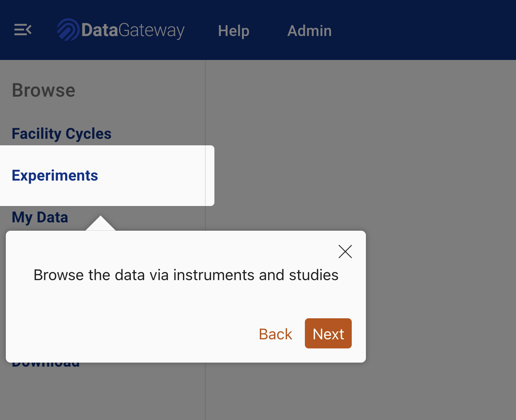Open the Help section
516x420 pixels.
[233, 31]
